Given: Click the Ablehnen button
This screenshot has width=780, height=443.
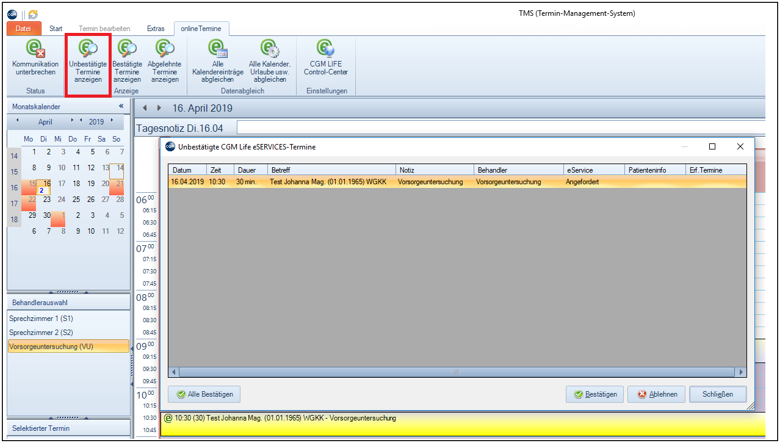Looking at the screenshot, I should pos(657,394).
